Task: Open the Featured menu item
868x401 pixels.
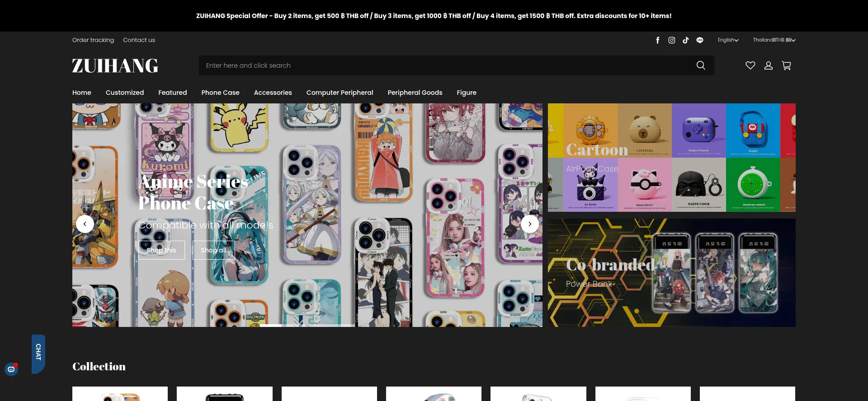Action: pos(173,93)
